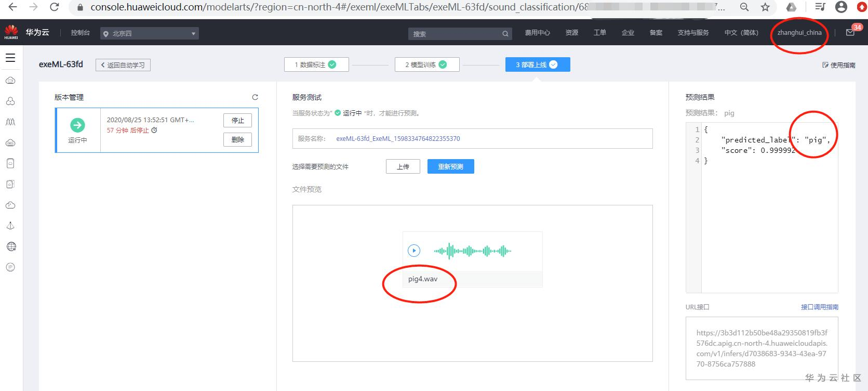Click the green running status arrow icon
The width and height of the screenshot is (868, 391).
coord(77,125)
